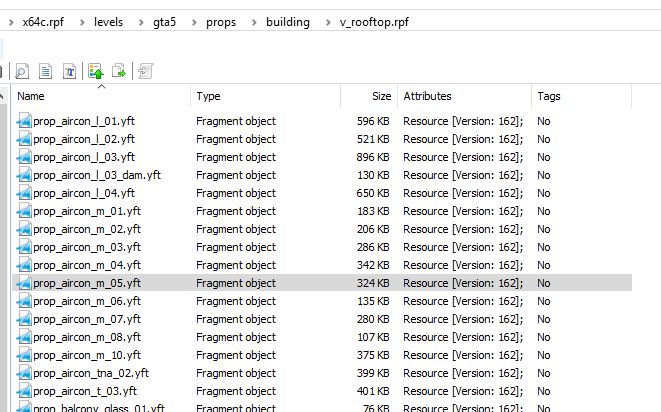Click the greyed-out script toolbar icon
Viewport: 661px width, 412px height.
[146, 71]
